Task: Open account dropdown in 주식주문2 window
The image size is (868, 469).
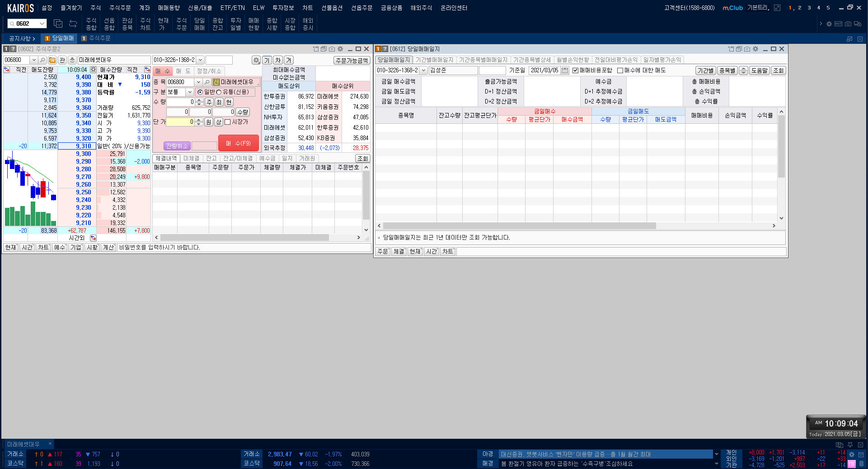Action: point(200,60)
